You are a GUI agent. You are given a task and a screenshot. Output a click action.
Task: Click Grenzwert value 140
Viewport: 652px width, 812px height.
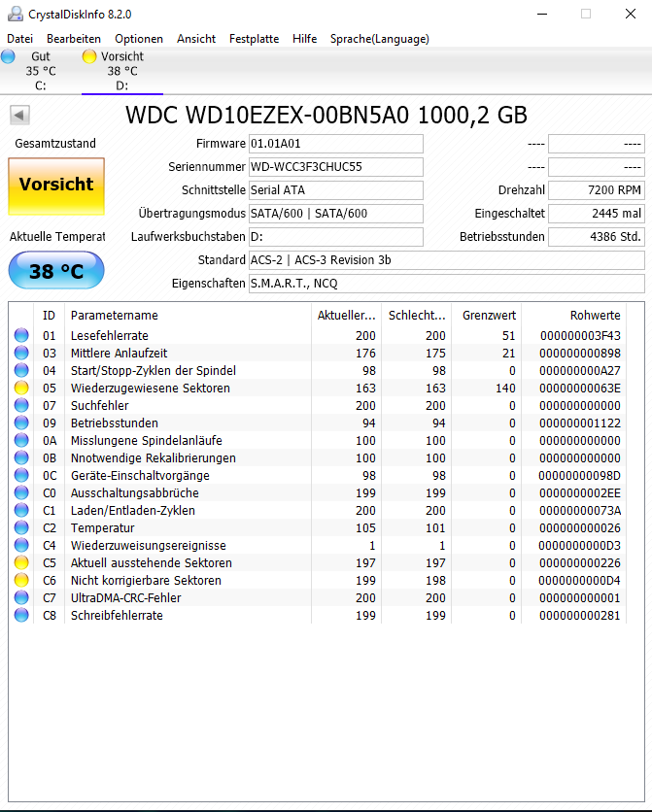(505, 388)
